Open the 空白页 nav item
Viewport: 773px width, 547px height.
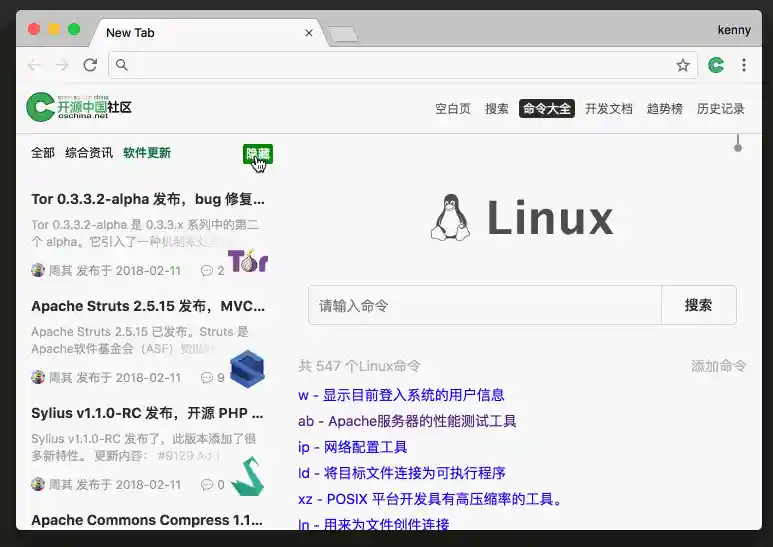click(453, 108)
